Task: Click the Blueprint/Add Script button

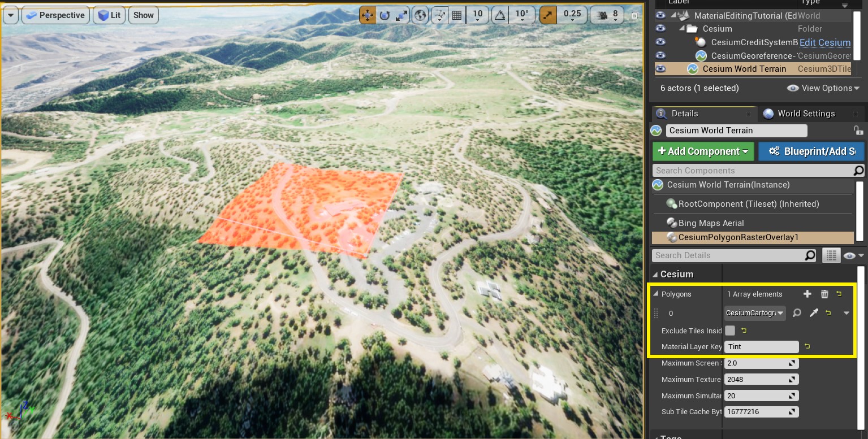Action: pyautogui.click(x=811, y=151)
